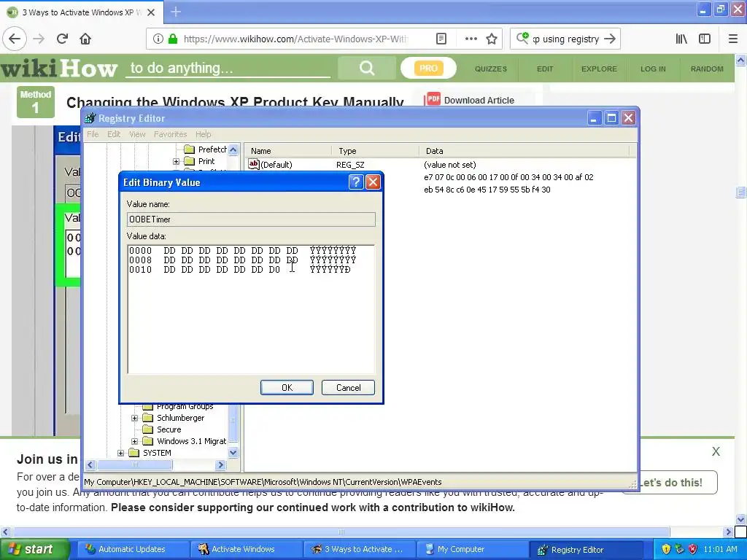Go to the browser Home page
The width and height of the screenshot is (747, 560).
click(85, 39)
